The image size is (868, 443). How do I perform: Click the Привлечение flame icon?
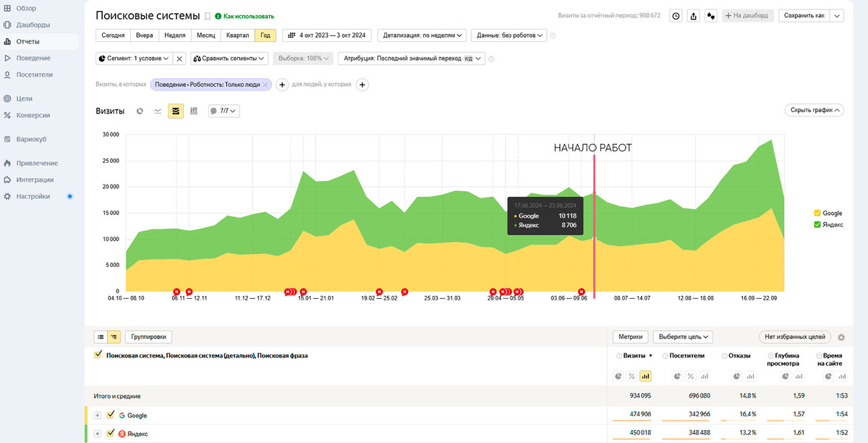(x=7, y=163)
